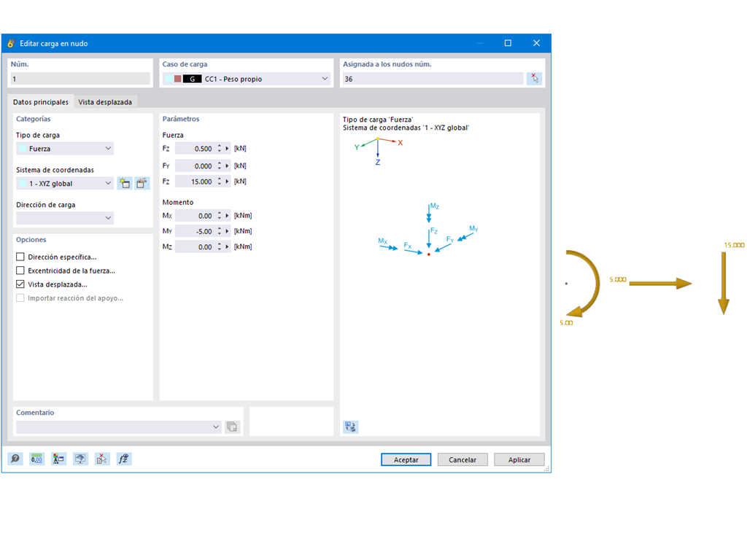Click the Cancelar button
Screen dimensions: 747x560
[x=462, y=459]
